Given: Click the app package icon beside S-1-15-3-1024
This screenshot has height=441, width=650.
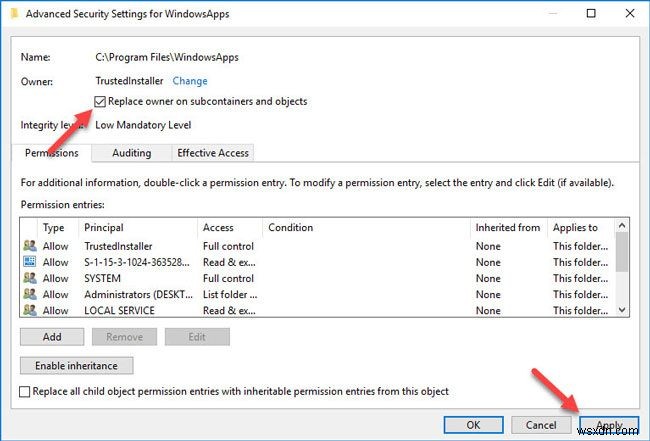Looking at the screenshot, I should (30, 262).
